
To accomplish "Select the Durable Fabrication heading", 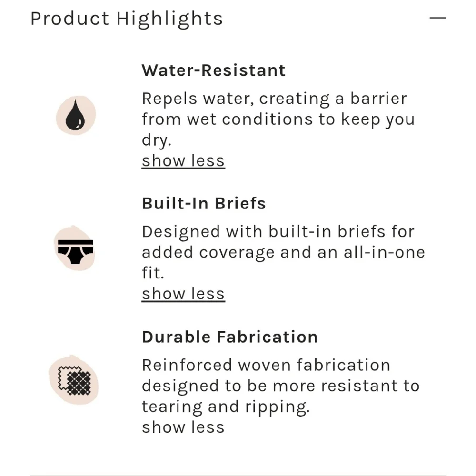I will tap(230, 337).
